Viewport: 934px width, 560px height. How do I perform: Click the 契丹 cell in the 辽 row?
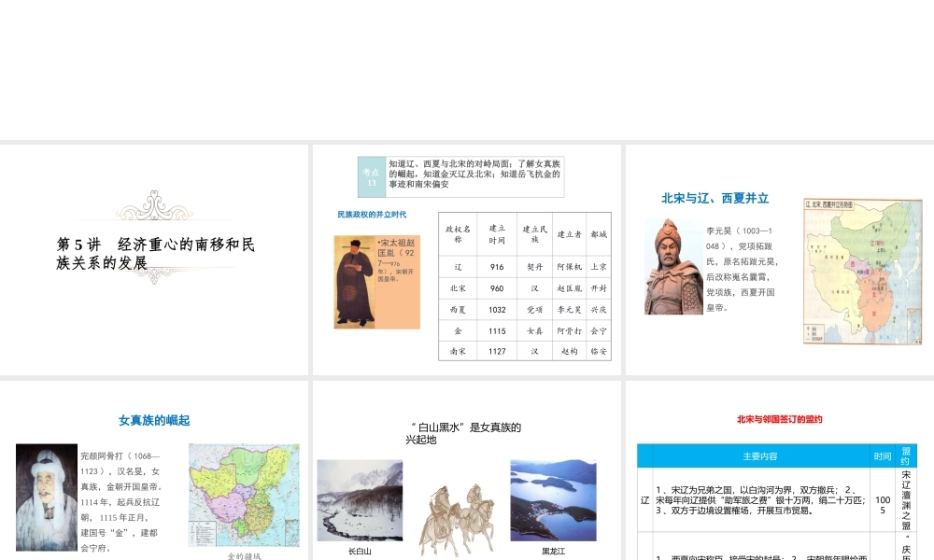(534, 267)
